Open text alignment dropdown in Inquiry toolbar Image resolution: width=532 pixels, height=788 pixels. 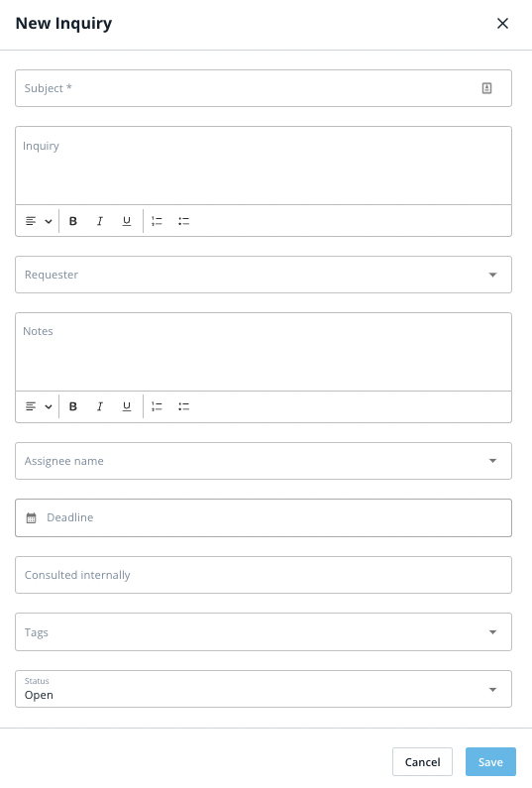point(39,221)
